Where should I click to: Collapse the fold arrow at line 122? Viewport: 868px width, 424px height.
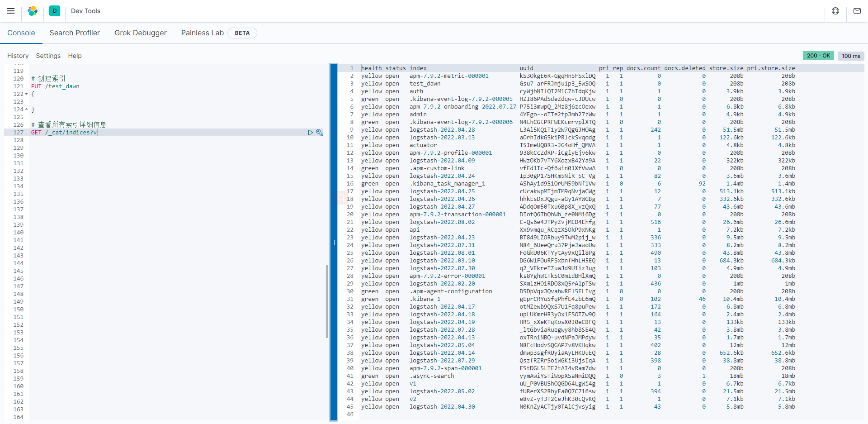click(x=26, y=94)
